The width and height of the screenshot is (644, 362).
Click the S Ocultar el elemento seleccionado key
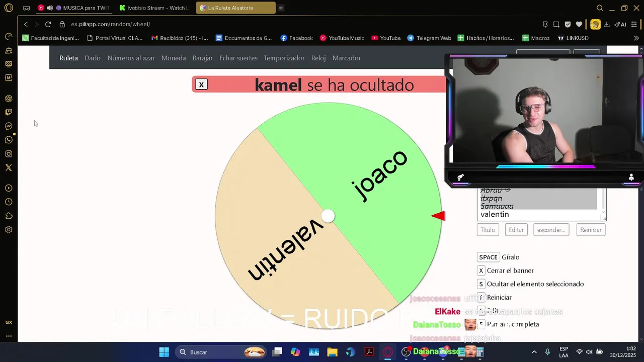pyautogui.click(x=481, y=284)
